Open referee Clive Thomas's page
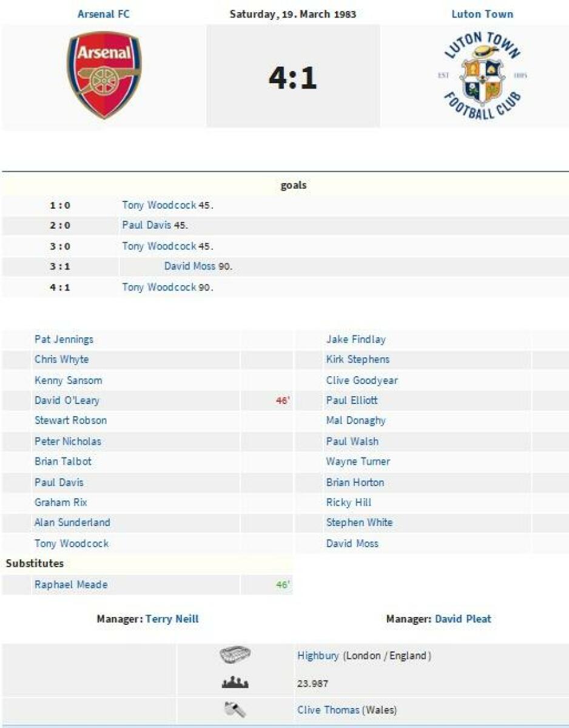The width and height of the screenshot is (569, 728). click(328, 710)
